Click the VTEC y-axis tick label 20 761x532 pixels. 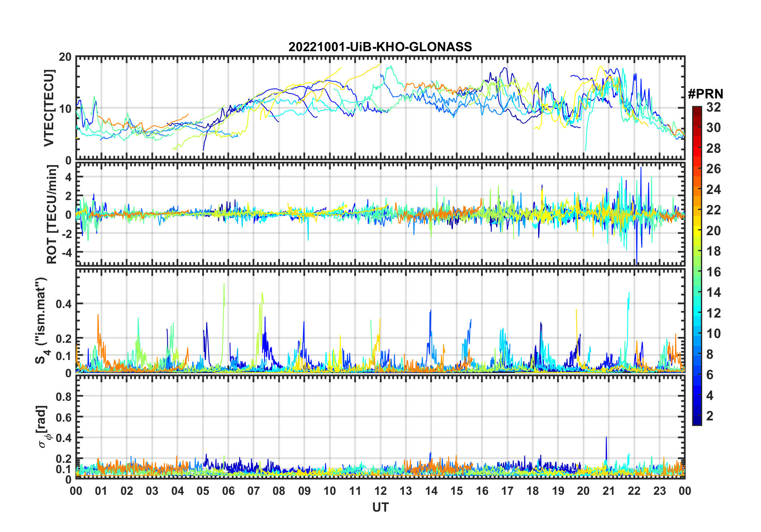[65, 57]
